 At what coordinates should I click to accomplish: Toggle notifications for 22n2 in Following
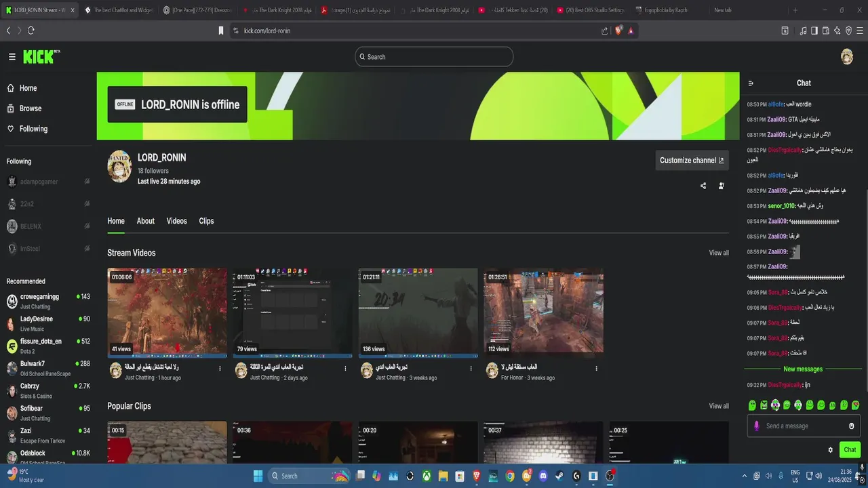click(87, 204)
